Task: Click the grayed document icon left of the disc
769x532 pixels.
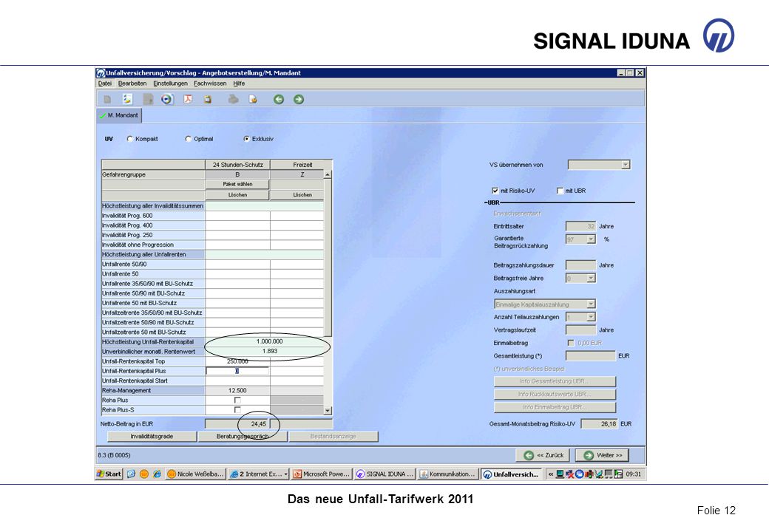Action: tap(148, 100)
